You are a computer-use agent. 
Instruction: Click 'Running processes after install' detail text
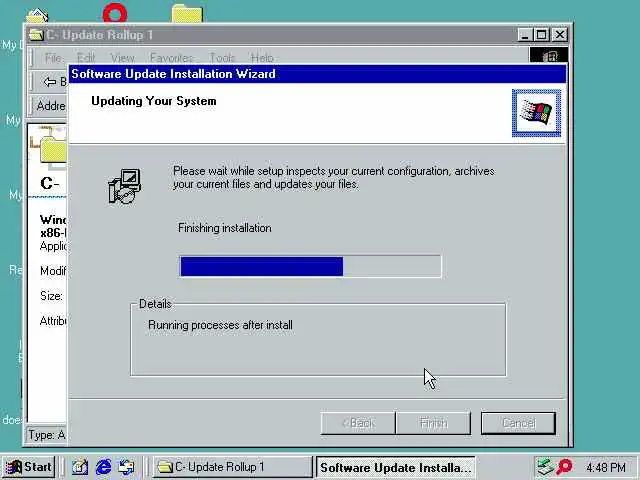pyautogui.click(x=220, y=325)
